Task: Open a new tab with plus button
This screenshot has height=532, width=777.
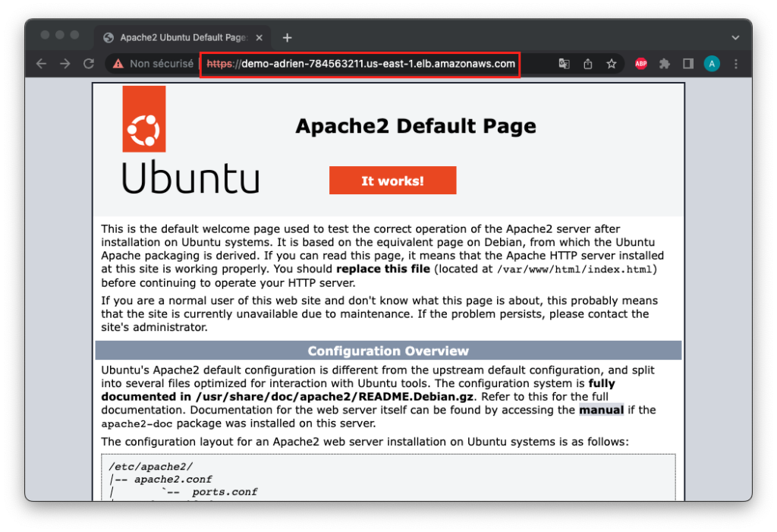Action: click(x=288, y=38)
